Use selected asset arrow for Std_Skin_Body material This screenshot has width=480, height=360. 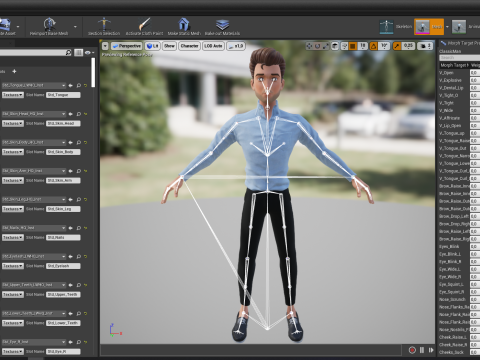coord(70,142)
